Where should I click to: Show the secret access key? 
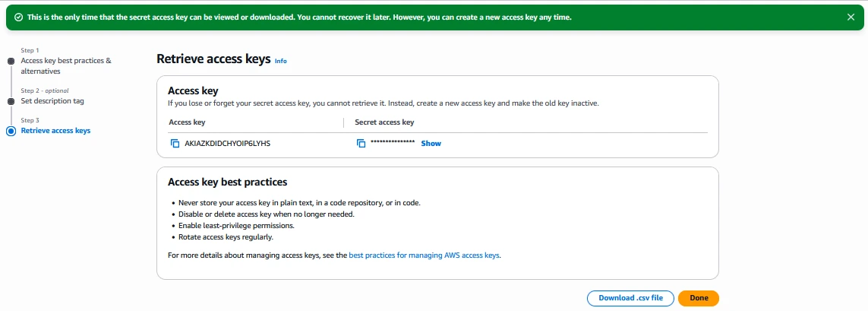431,143
